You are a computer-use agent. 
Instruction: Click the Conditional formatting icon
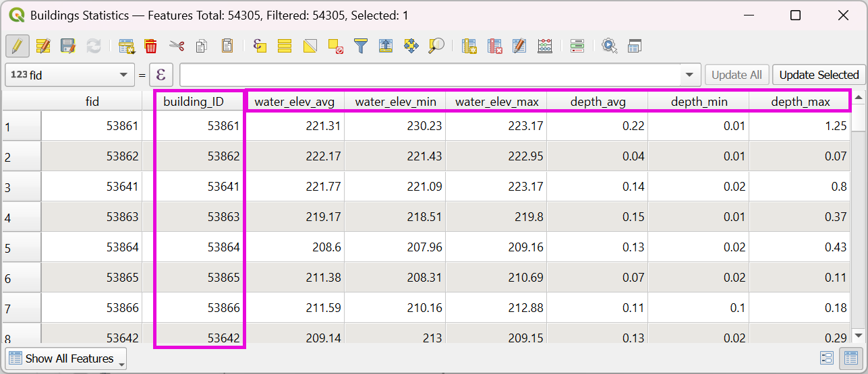(577, 46)
